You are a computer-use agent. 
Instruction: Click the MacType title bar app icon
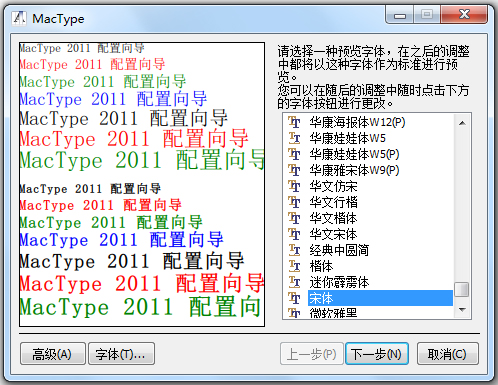(19, 18)
